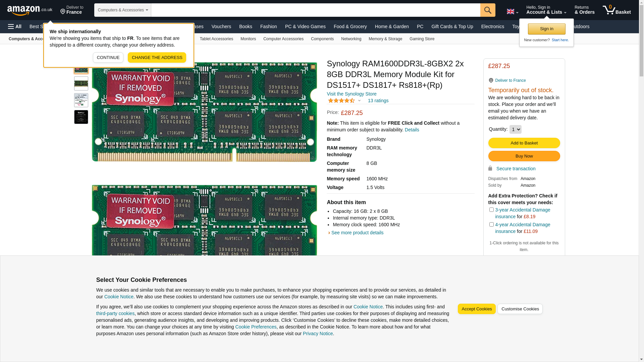Select Books in the navigation bar

point(246,26)
